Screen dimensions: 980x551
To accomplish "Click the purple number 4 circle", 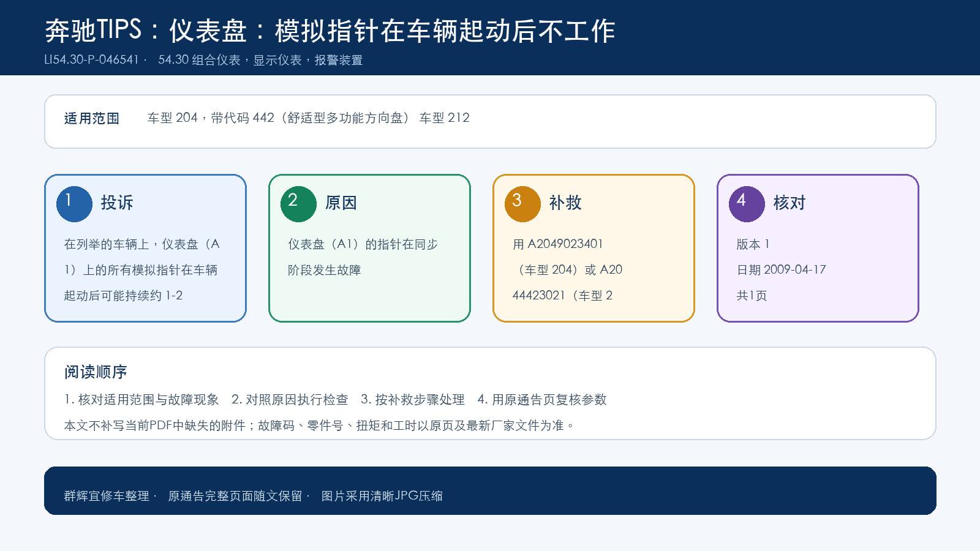I will point(747,204).
